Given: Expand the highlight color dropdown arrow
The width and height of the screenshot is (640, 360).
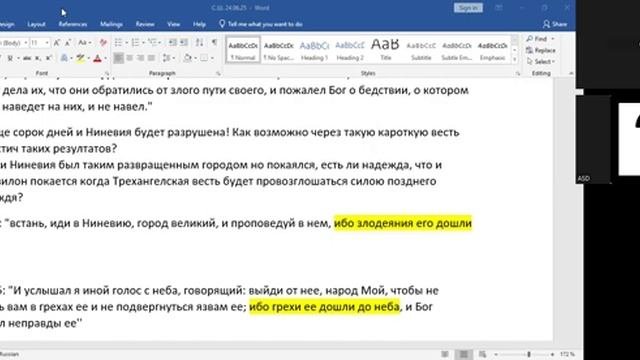Looking at the screenshot, I should click(x=88, y=58).
